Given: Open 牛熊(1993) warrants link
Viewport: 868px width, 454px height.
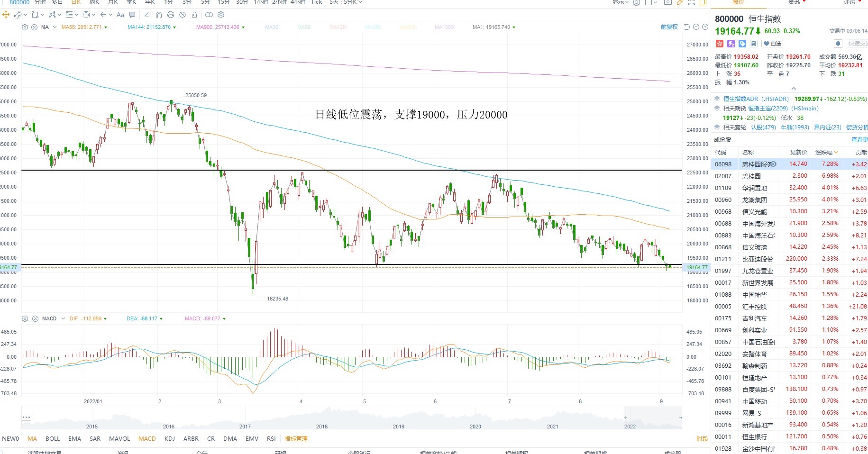Looking at the screenshot, I should click(x=795, y=127).
